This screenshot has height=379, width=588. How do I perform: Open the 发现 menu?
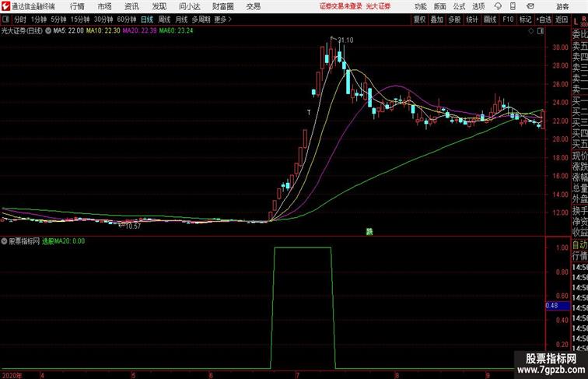pyautogui.click(x=159, y=6)
